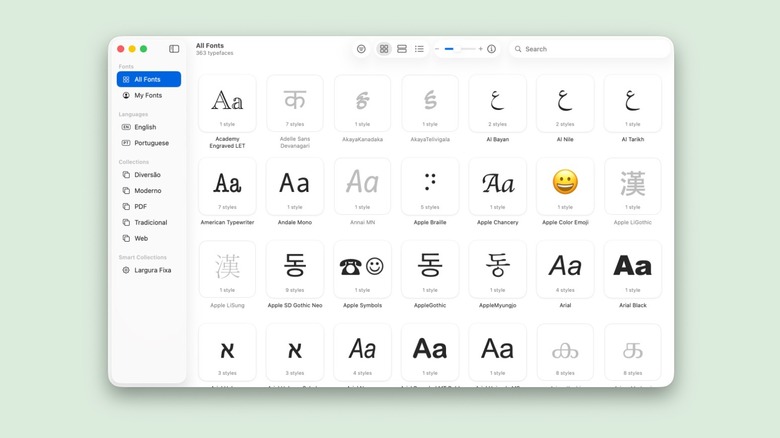This screenshot has width=780, height=438.
Task: Click the magnifying glass search icon
Action: (518, 49)
